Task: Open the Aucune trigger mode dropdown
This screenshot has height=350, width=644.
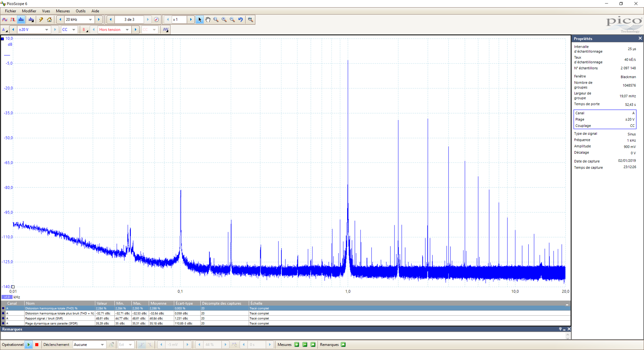Action: [x=102, y=345]
